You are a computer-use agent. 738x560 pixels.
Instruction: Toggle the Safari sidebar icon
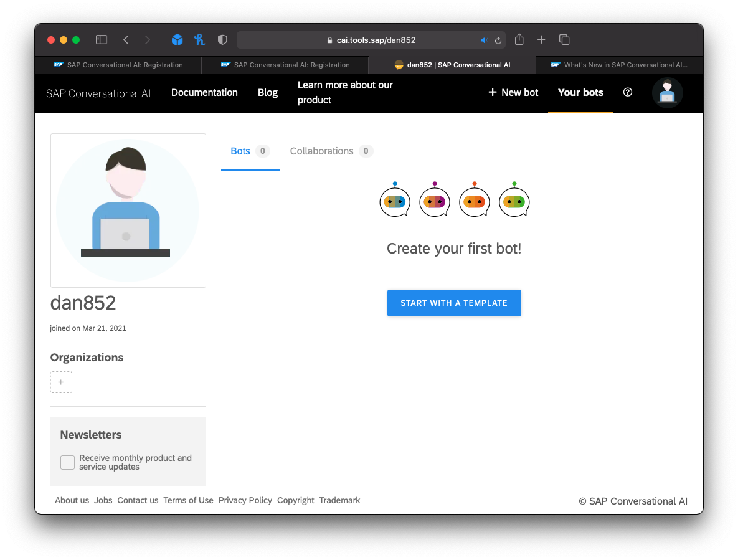click(x=101, y=40)
